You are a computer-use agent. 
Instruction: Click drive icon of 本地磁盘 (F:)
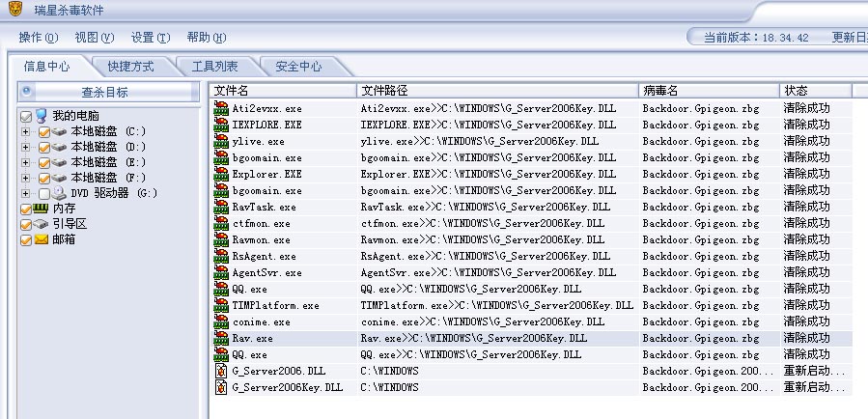(59, 178)
